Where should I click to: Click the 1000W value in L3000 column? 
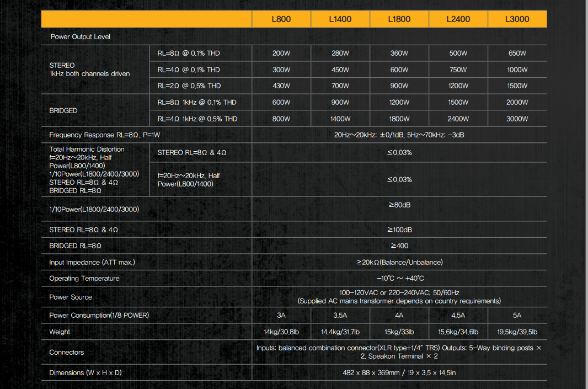click(x=517, y=70)
